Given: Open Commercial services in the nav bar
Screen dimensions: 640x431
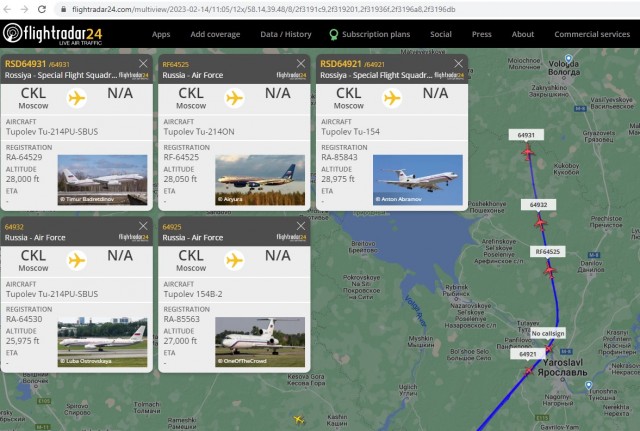Looking at the screenshot, I should [592, 34].
